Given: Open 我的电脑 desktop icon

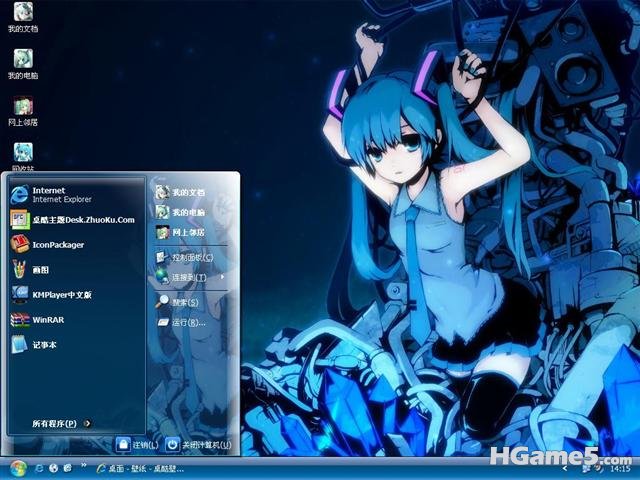Looking at the screenshot, I should coord(23,64).
